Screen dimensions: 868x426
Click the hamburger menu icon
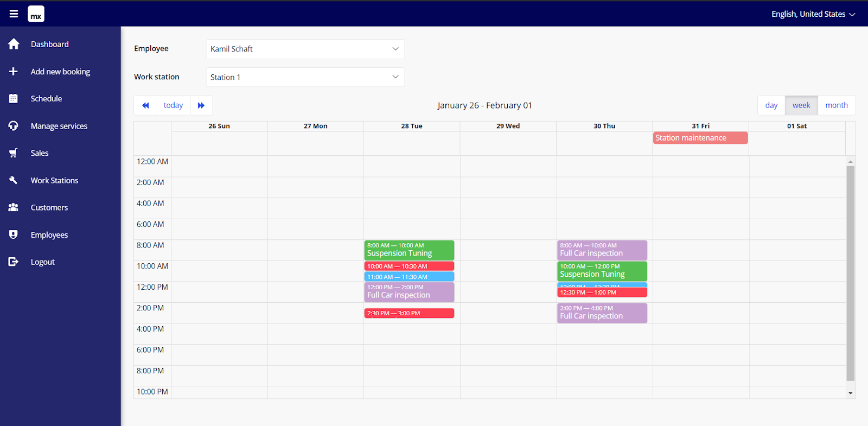coord(14,14)
